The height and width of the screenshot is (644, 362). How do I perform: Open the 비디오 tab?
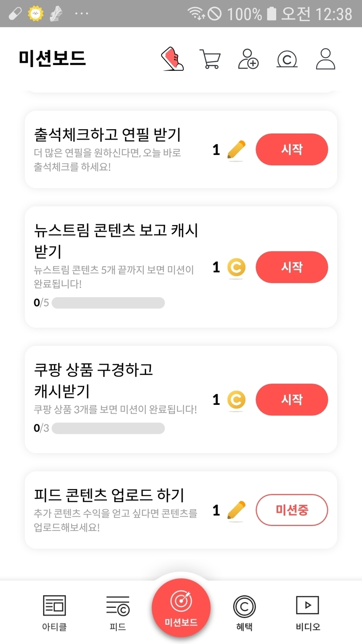[x=307, y=612]
